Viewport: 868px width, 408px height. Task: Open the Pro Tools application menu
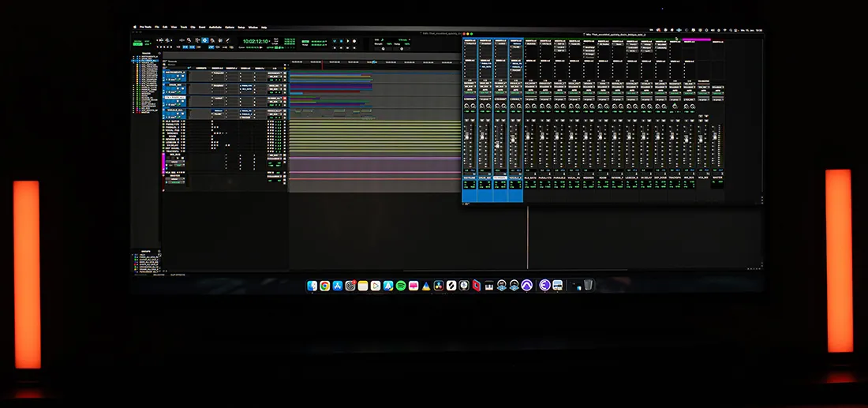point(146,27)
